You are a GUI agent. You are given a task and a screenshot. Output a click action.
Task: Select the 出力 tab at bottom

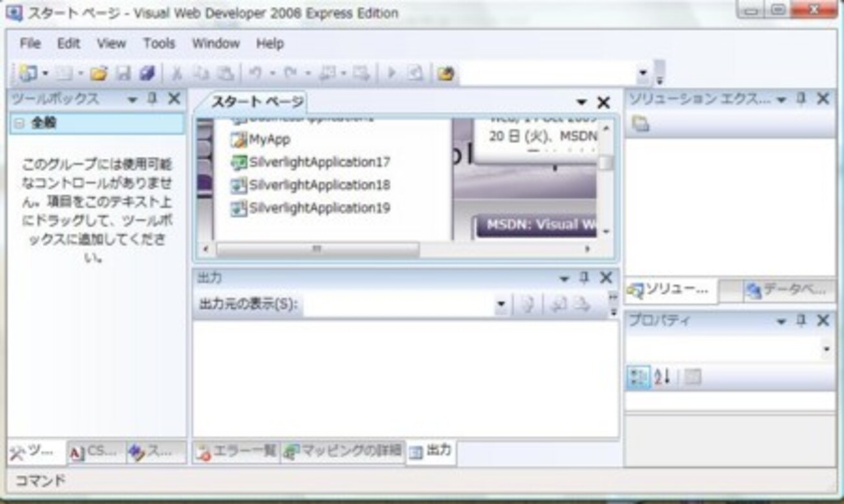click(x=432, y=451)
